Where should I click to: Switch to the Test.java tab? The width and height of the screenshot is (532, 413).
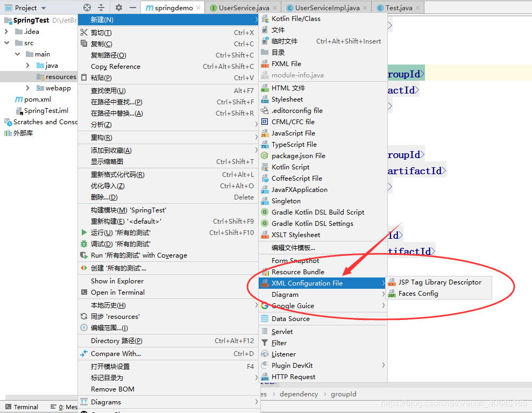point(399,8)
